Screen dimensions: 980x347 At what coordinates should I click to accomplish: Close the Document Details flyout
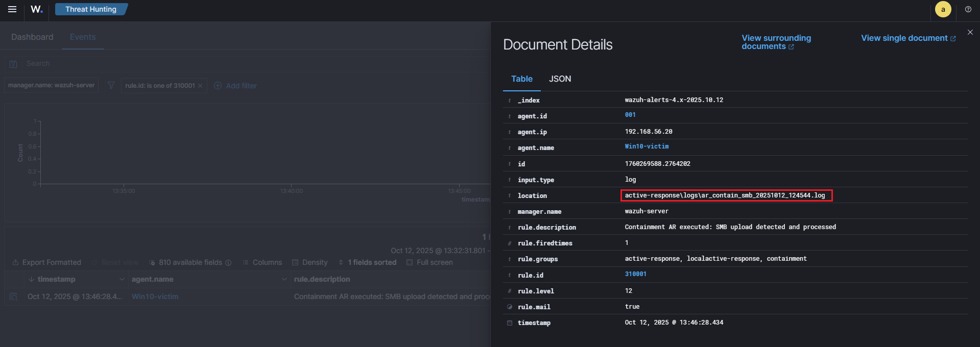(970, 32)
